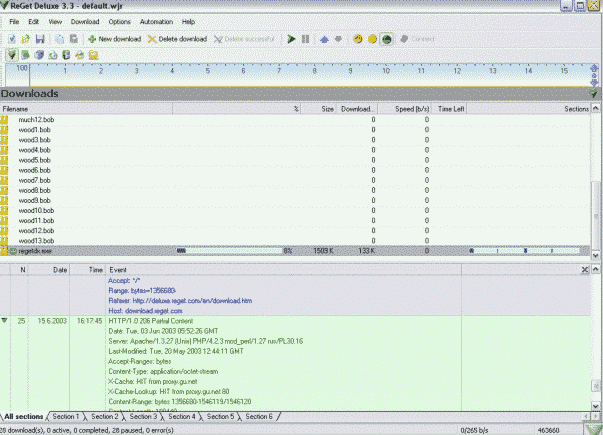The height and width of the screenshot is (435, 603).
Task: Switch to Section 1 tab
Action: pos(66,417)
